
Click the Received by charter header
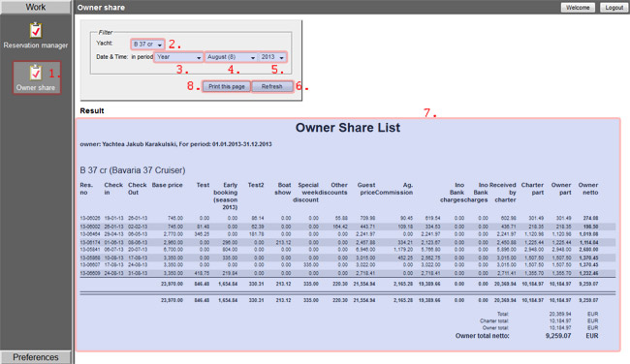pyautogui.click(x=503, y=193)
